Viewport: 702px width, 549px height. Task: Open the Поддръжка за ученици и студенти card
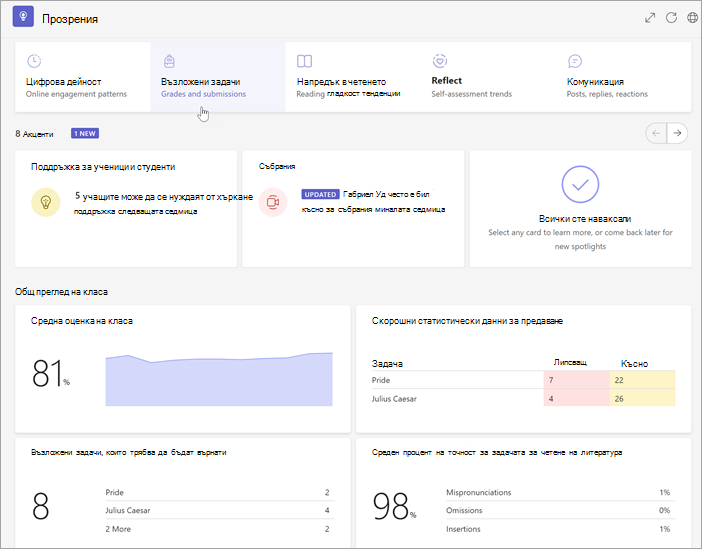126,209
